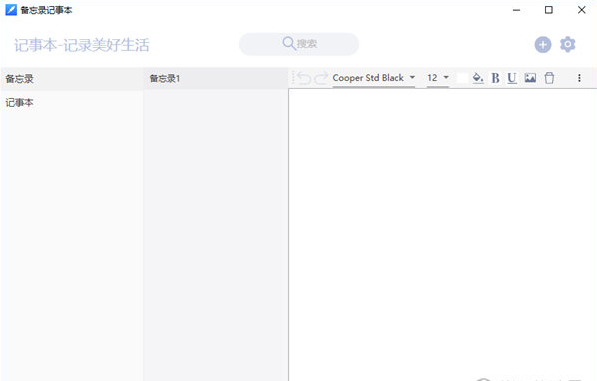
Task: Click the magnifier search icon
Action: click(x=289, y=43)
